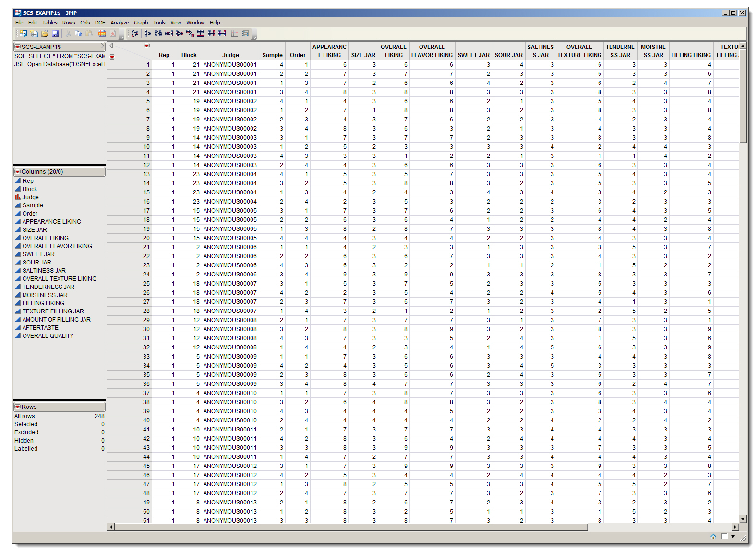Image resolution: width=756 pixels, height=551 pixels.
Task: Click the Save floppy disk icon
Action: (55, 34)
